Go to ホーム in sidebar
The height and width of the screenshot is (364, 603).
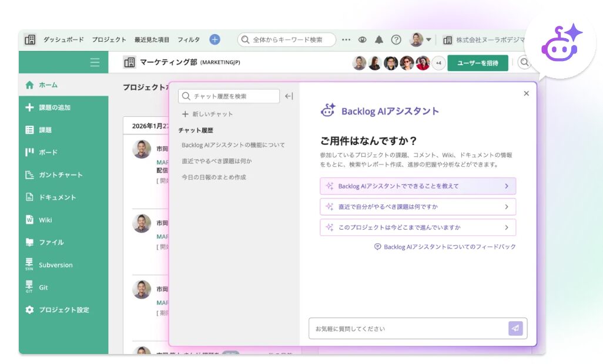pyautogui.click(x=63, y=85)
